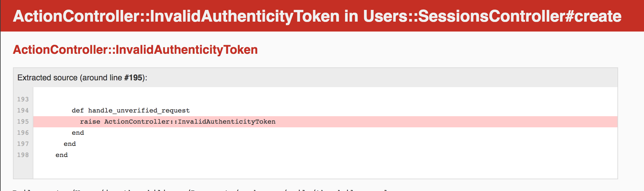Click the red error banner title
The width and height of the screenshot is (644, 191).
(317, 16)
